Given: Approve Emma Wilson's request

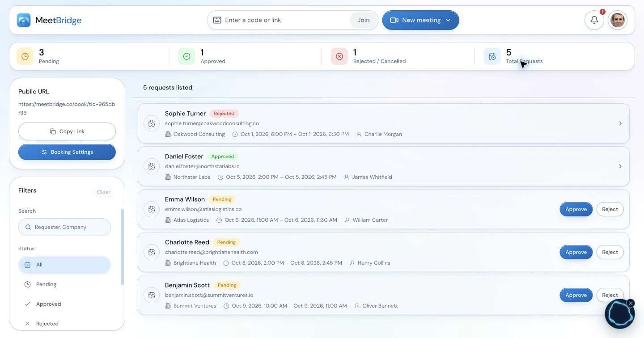Looking at the screenshot, I should (x=576, y=209).
